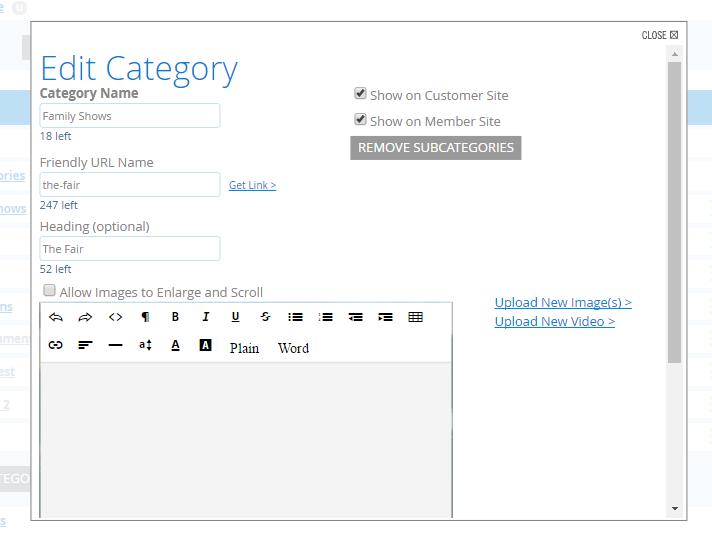Click the dialog vertical scrollbar thumb
This screenshot has width=712, height=535.
click(x=675, y=213)
